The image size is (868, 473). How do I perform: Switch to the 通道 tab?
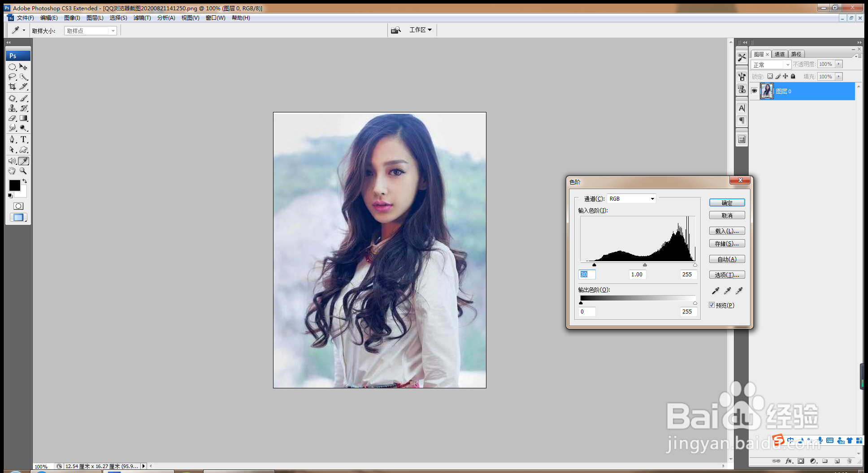coord(780,54)
